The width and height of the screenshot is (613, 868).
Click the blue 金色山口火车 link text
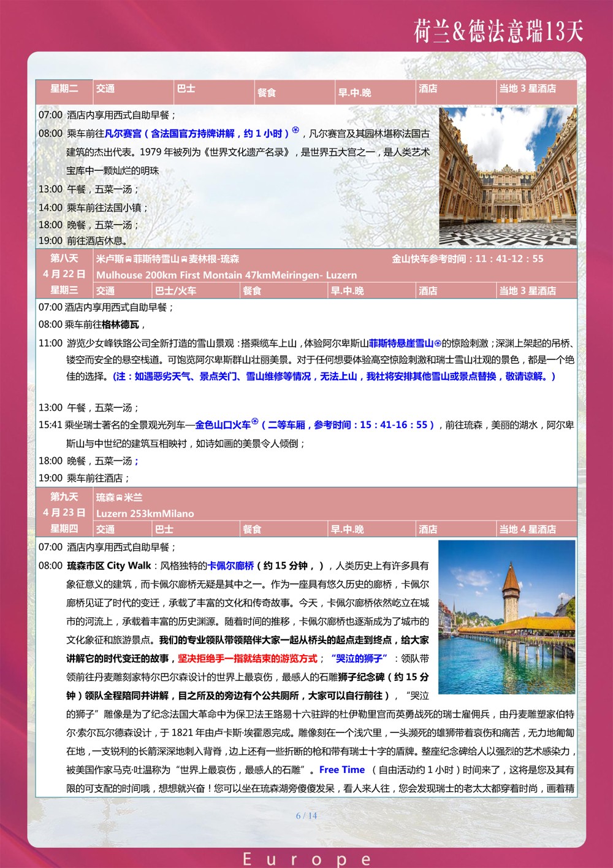pos(223,424)
